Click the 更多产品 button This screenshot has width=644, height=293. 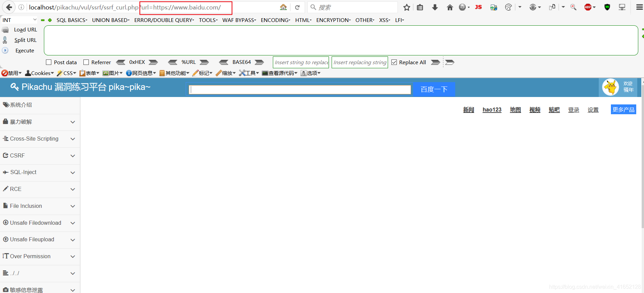(x=623, y=109)
